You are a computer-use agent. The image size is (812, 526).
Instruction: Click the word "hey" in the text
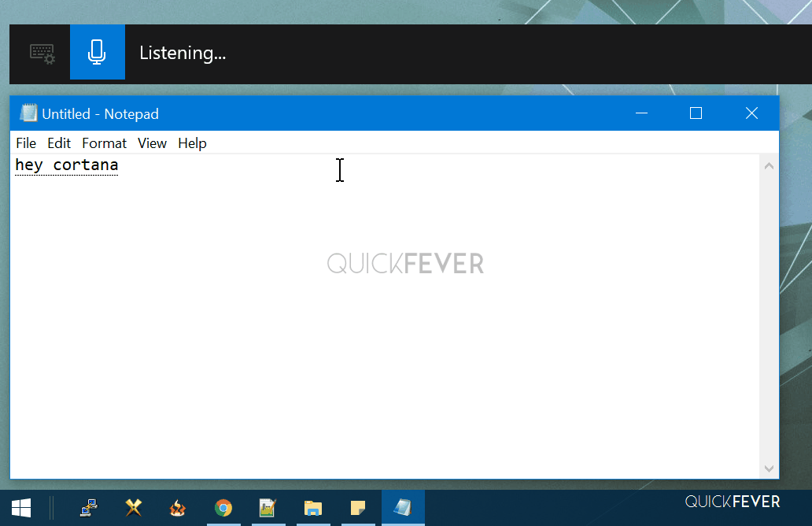pos(28,165)
